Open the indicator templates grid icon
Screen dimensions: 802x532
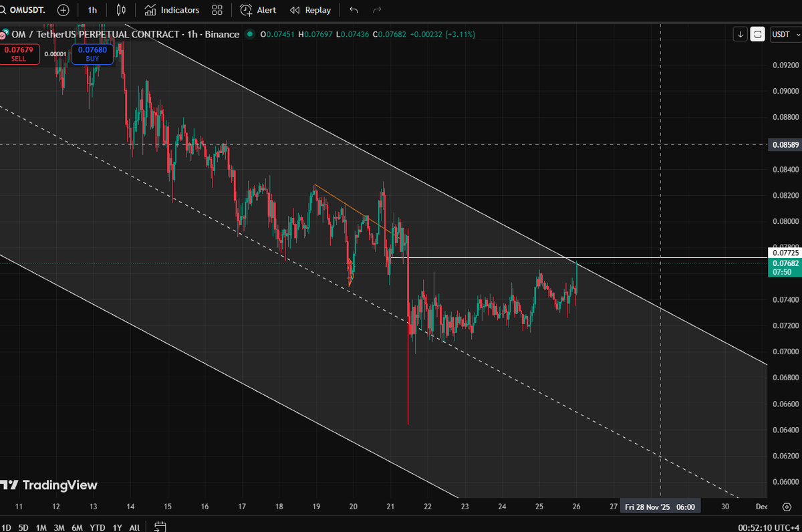tap(217, 10)
